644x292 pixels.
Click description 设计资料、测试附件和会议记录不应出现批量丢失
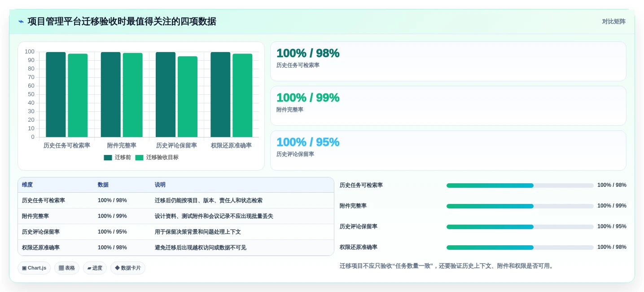[x=214, y=216]
